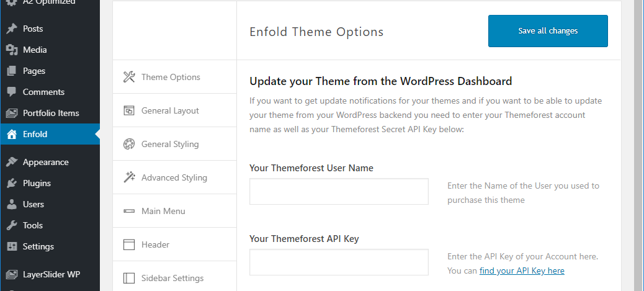Click the Plugins plug icon
The height and width of the screenshot is (291, 644).
click(x=11, y=183)
